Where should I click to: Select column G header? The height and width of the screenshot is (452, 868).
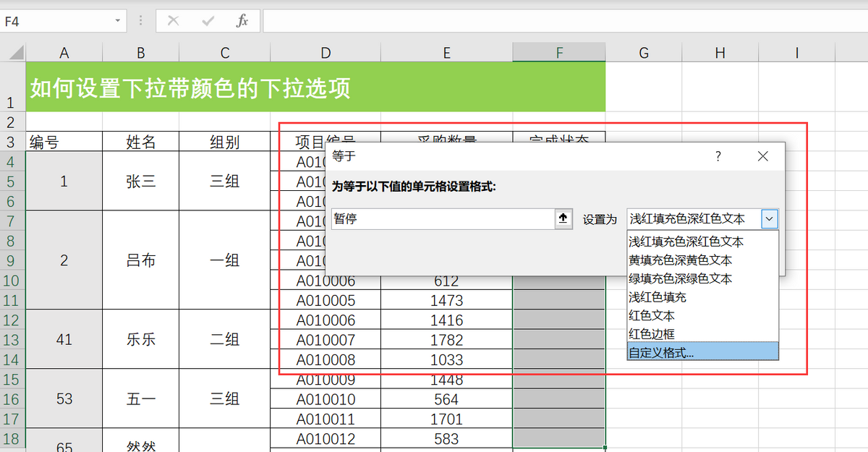pos(644,53)
